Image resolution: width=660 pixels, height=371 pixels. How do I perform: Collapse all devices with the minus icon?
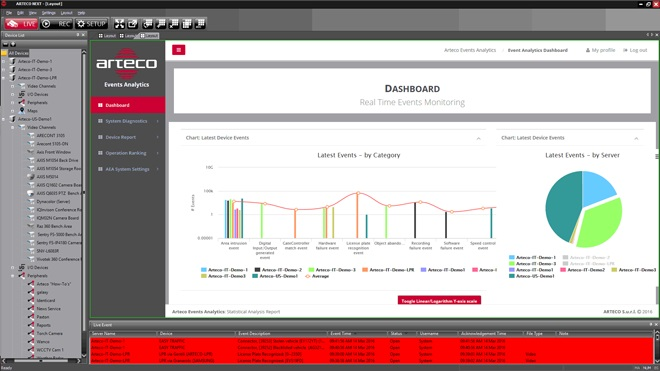point(5,44)
